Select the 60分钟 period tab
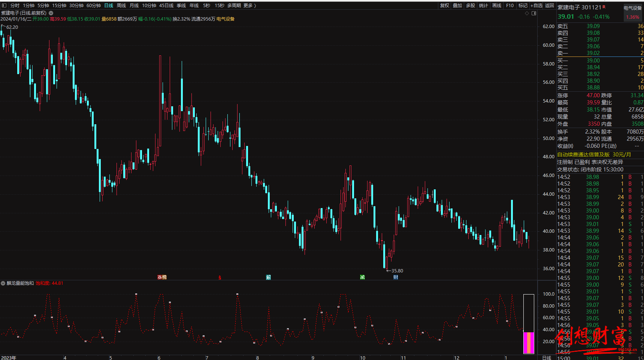The width and height of the screenshot is (644, 360). pos(94,6)
